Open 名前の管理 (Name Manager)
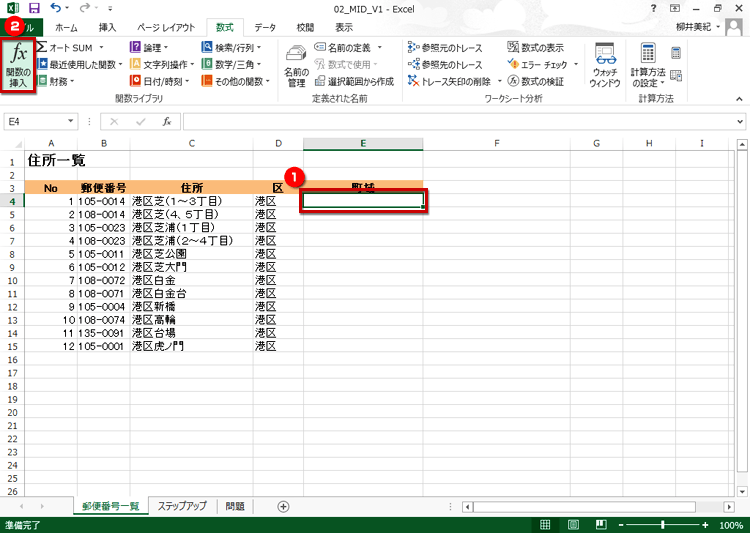 (296, 66)
